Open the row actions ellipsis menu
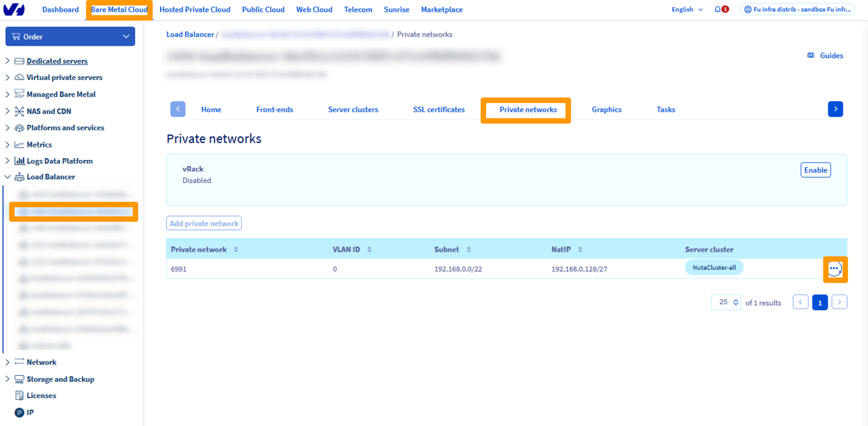868x426 pixels. coord(835,269)
